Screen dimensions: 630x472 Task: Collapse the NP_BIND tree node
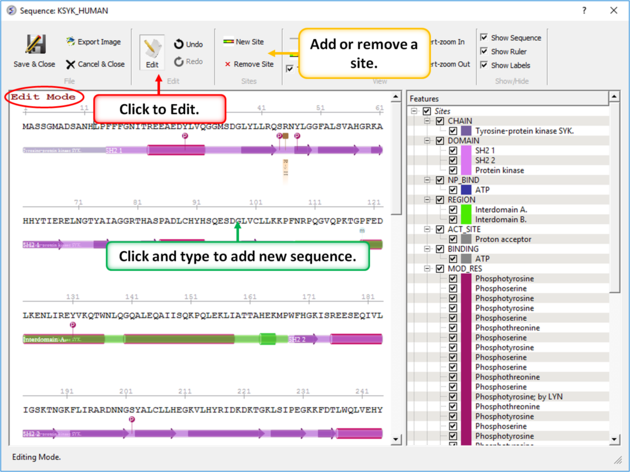(428, 180)
